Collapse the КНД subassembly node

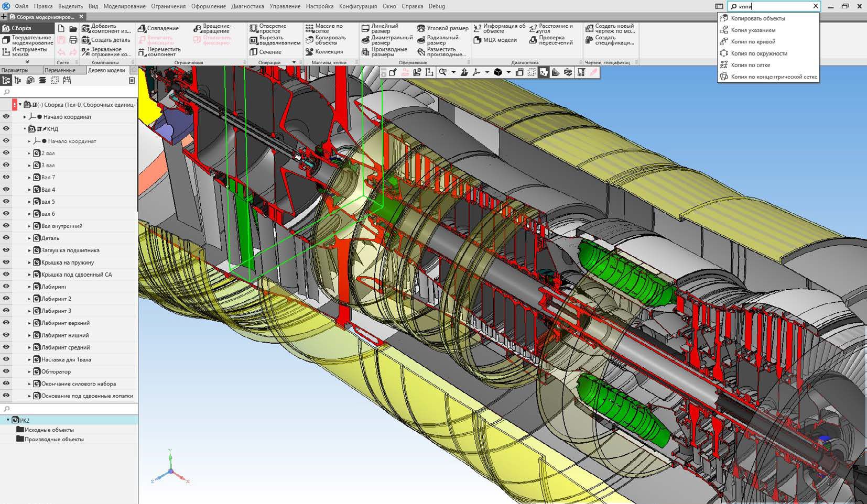[25, 129]
